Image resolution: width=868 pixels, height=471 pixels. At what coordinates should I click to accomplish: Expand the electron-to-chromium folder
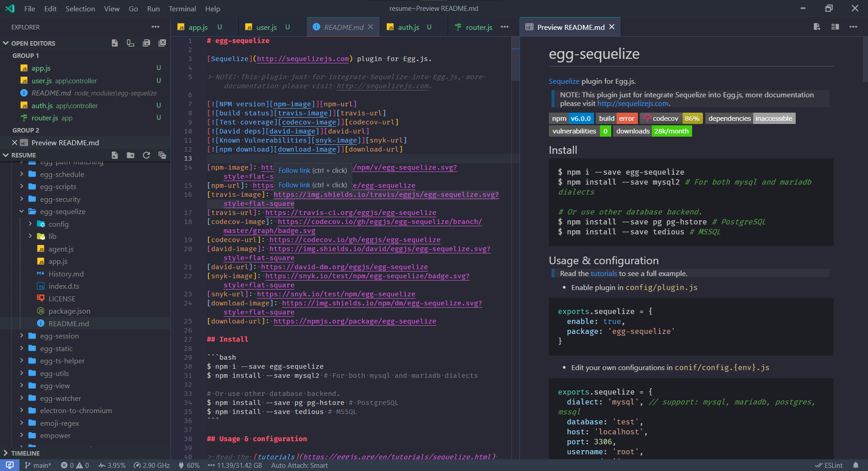point(22,410)
